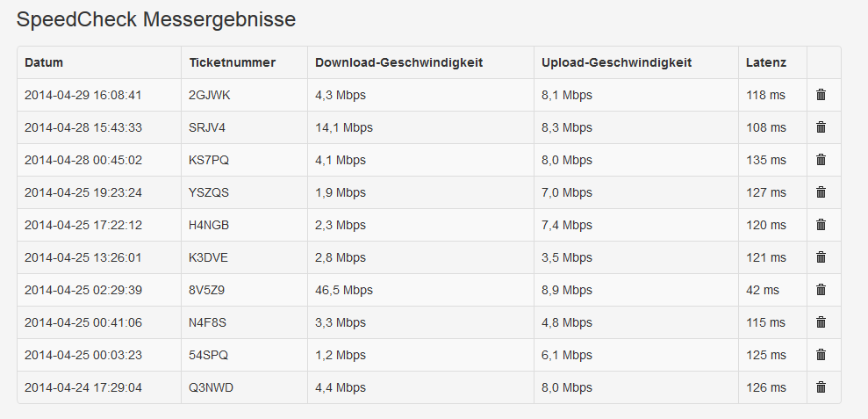Click the Download-Geschwindigkeit column header
This screenshot has width=868, height=419.
398,62
